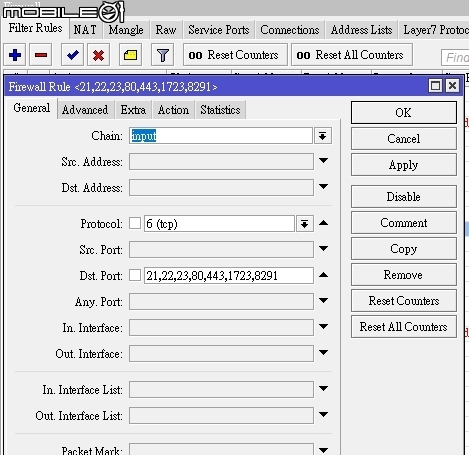The image size is (469, 455).
Task: Click the Comment button
Action: (404, 223)
